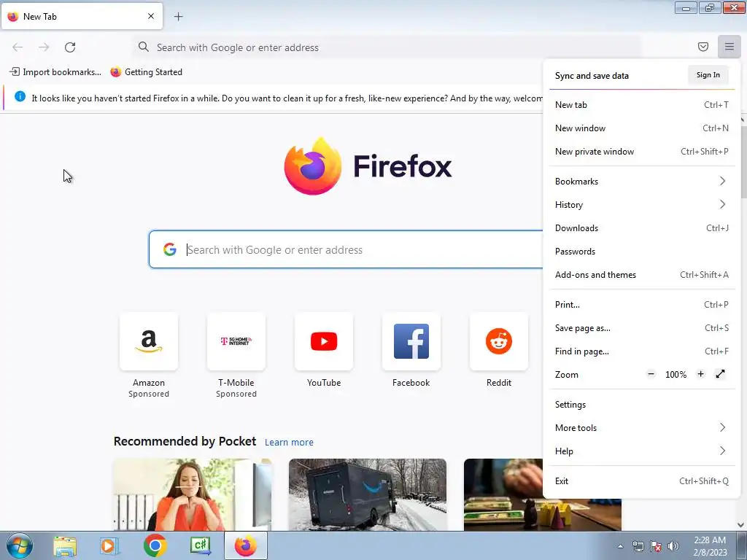Open a new tab with plus button
The width and height of the screenshot is (747, 560).
tap(178, 17)
